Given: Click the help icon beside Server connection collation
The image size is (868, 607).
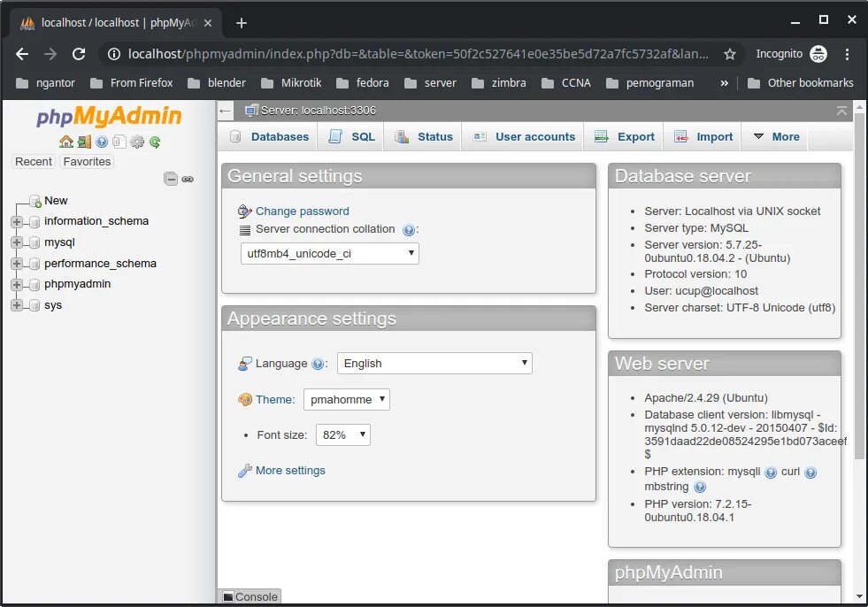Looking at the screenshot, I should click(409, 230).
